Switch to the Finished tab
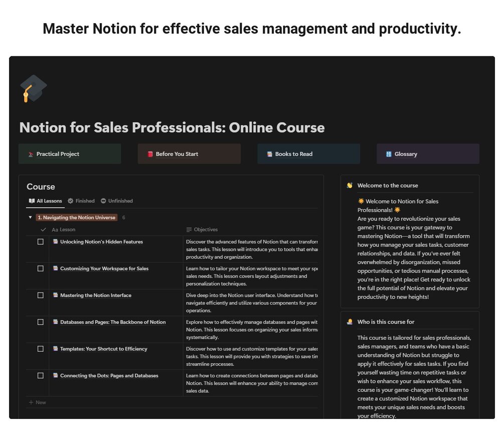Viewport: 504px width, 428px height. (x=81, y=201)
